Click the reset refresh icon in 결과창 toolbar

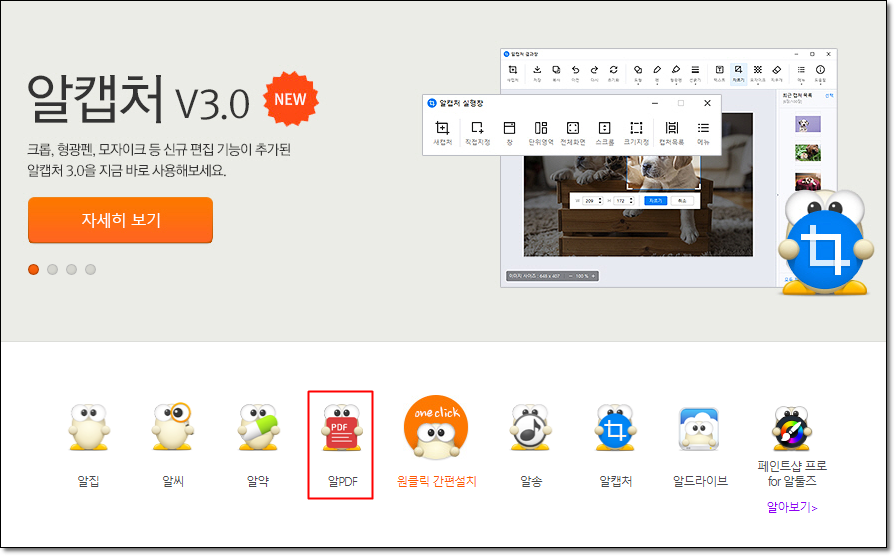coord(614,70)
